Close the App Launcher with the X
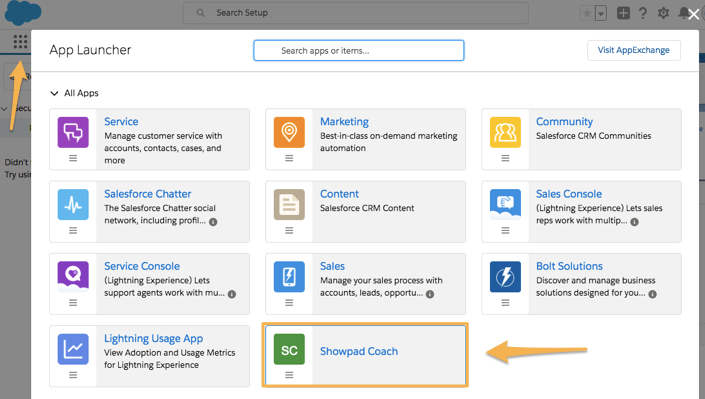 click(x=694, y=14)
